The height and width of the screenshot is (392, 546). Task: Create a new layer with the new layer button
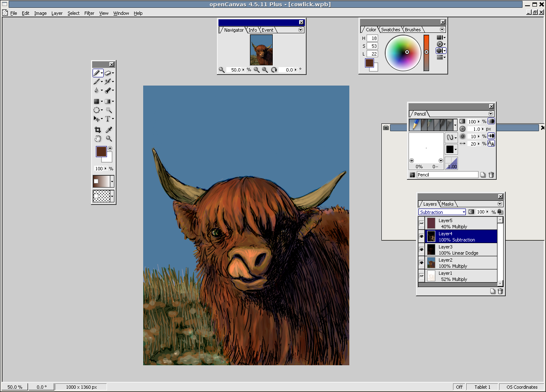pyautogui.click(x=493, y=291)
